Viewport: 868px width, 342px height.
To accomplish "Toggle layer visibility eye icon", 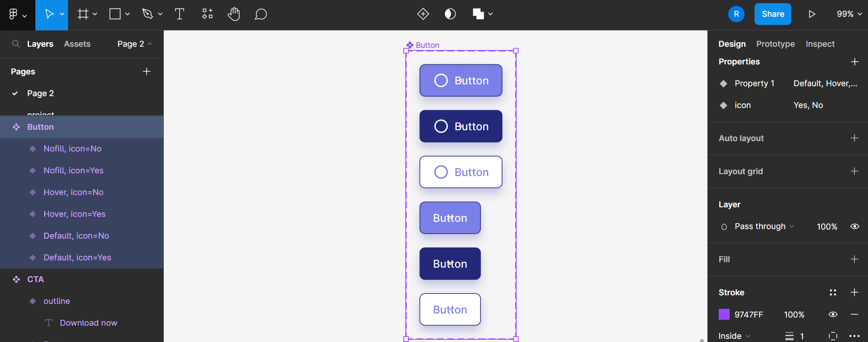I will click(x=854, y=226).
